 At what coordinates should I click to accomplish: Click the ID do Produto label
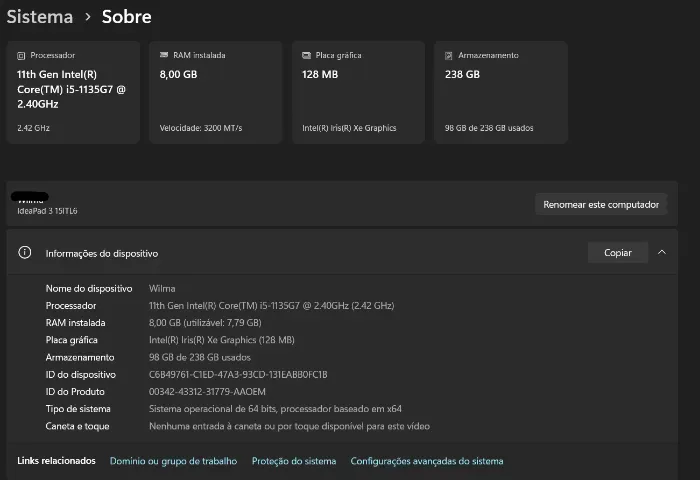(75, 392)
